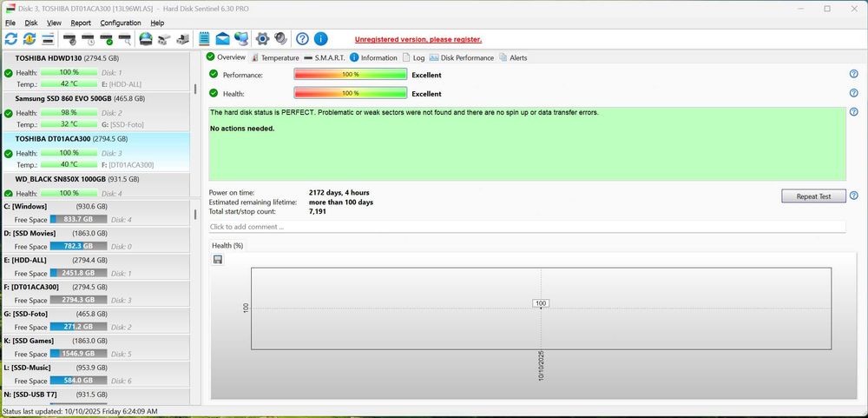Click the help icon beside Repeat Test
The image size is (868, 418).
[853, 196]
